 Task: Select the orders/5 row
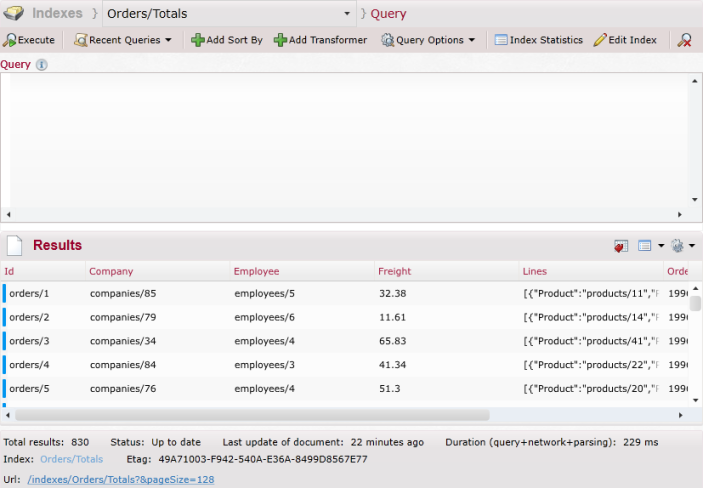pos(344,388)
